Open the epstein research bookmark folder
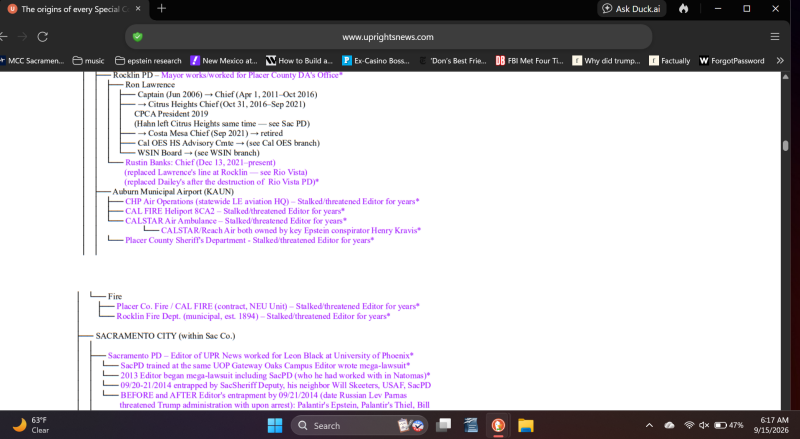The image size is (800, 439). [148, 60]
